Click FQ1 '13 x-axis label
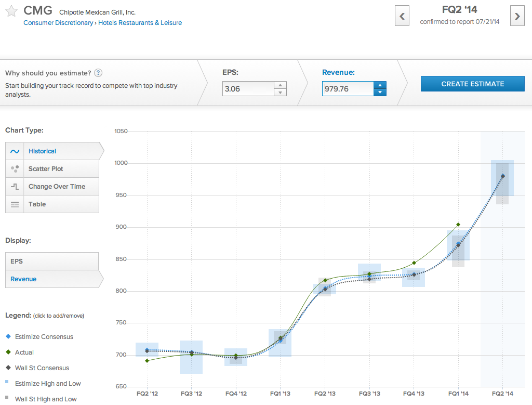This screenshot has height=405, width=532. click(280, 394)
